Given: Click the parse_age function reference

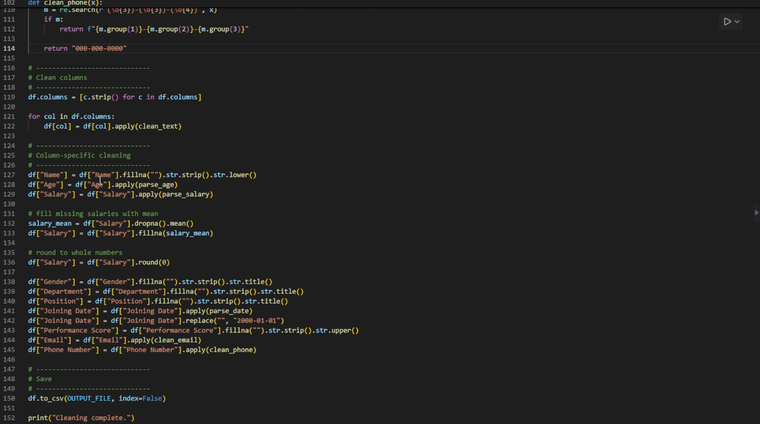Looking at the screenshot, I should (x=159, y=185).
